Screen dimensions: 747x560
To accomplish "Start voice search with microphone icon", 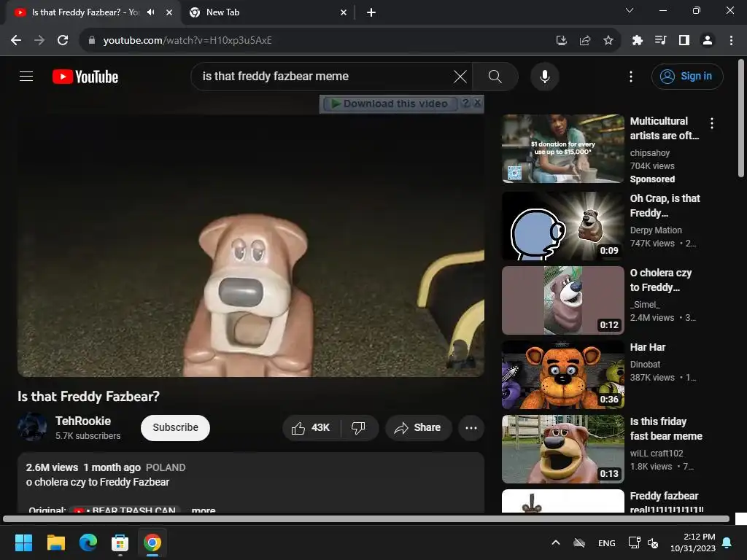I will (x=544, y=76).
